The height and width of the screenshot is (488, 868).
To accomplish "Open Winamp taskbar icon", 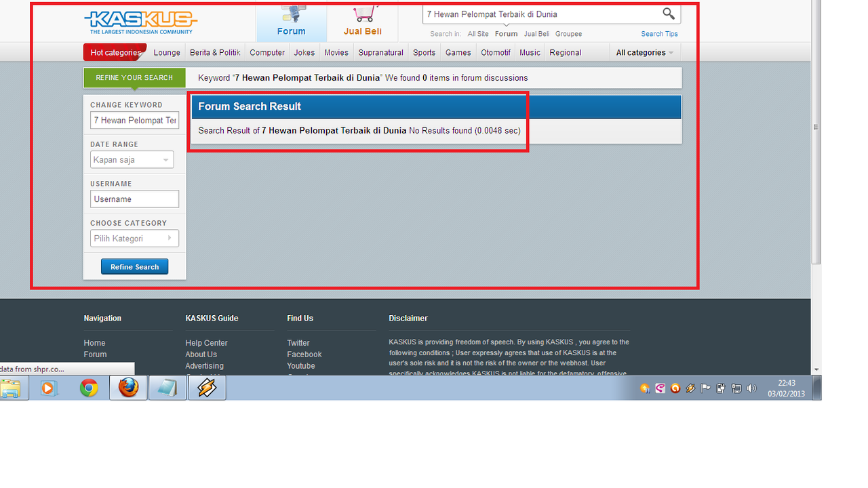I will (207, 388).
